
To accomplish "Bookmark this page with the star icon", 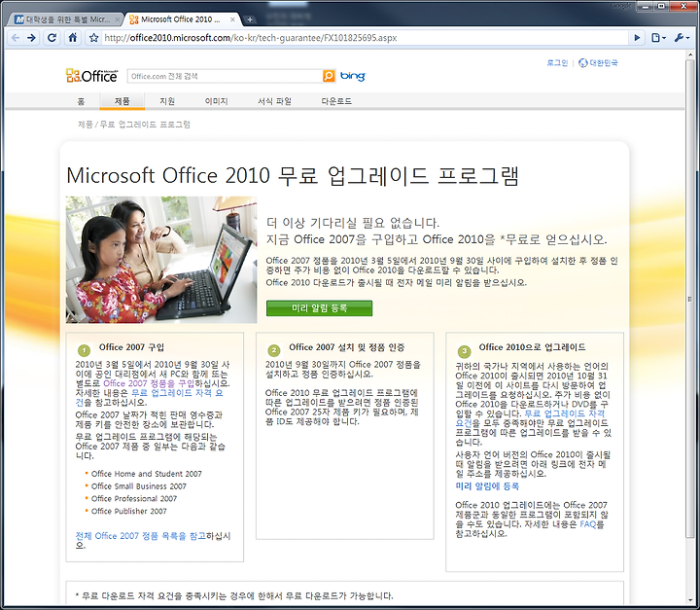I will click(93, 38).
